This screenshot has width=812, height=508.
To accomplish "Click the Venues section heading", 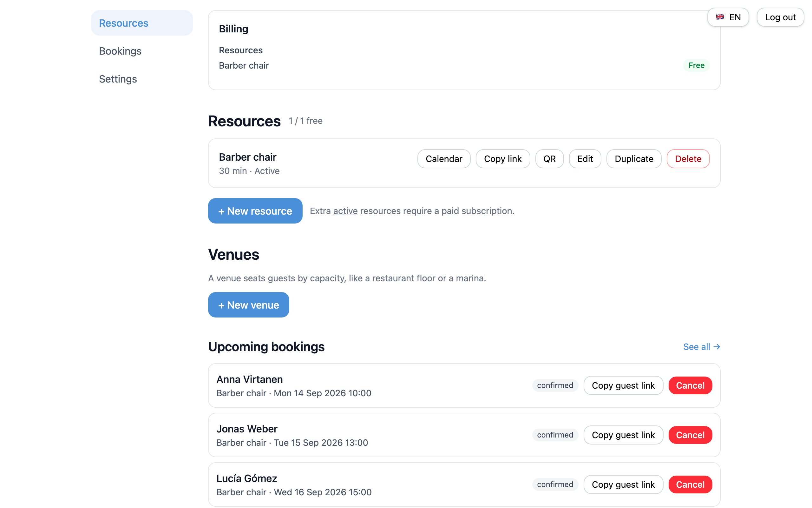I will click(233, 254).
